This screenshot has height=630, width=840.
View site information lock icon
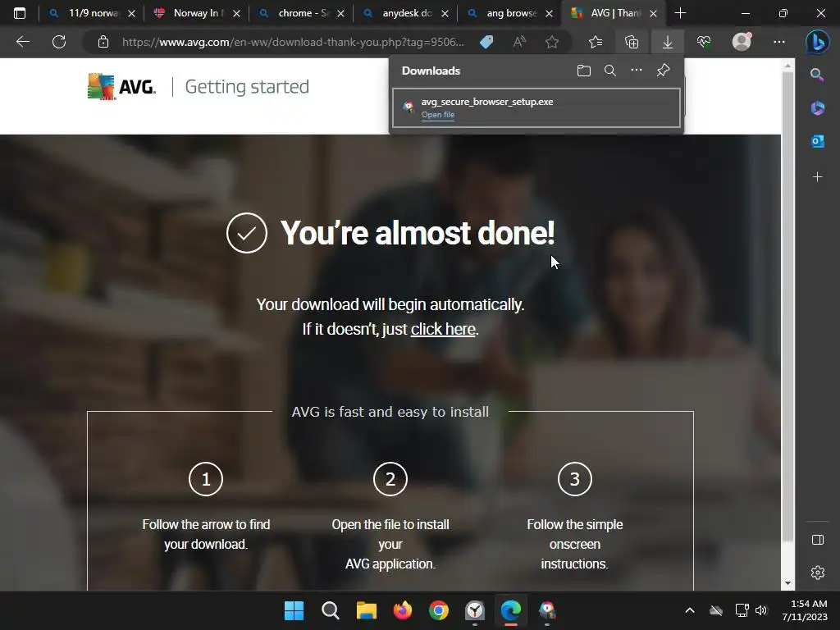[x=103, y=42]
